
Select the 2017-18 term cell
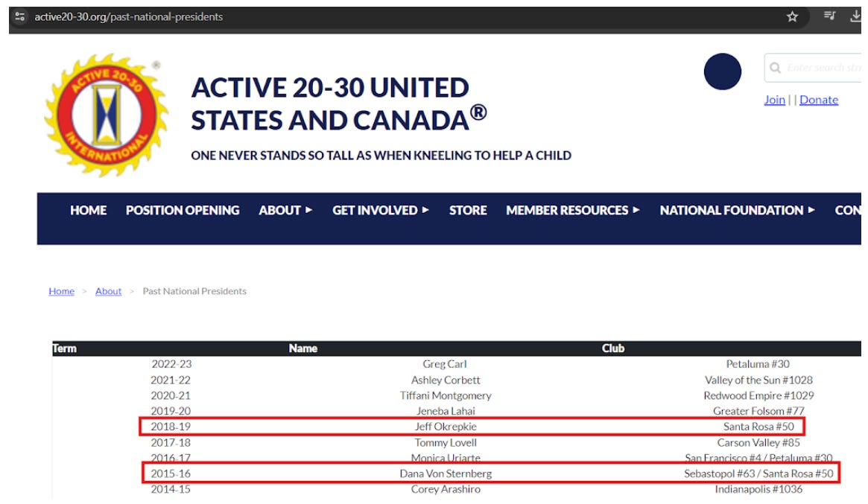click(171, 443)
